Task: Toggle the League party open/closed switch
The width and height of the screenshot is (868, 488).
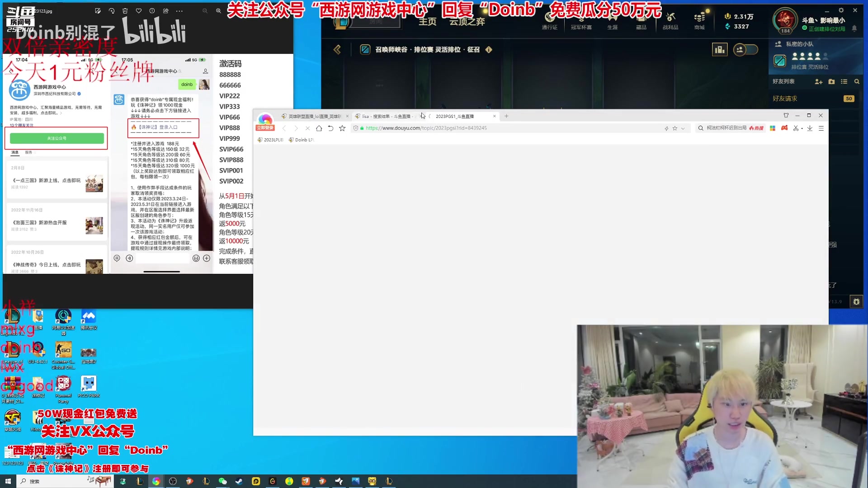Action: [746, 49]
